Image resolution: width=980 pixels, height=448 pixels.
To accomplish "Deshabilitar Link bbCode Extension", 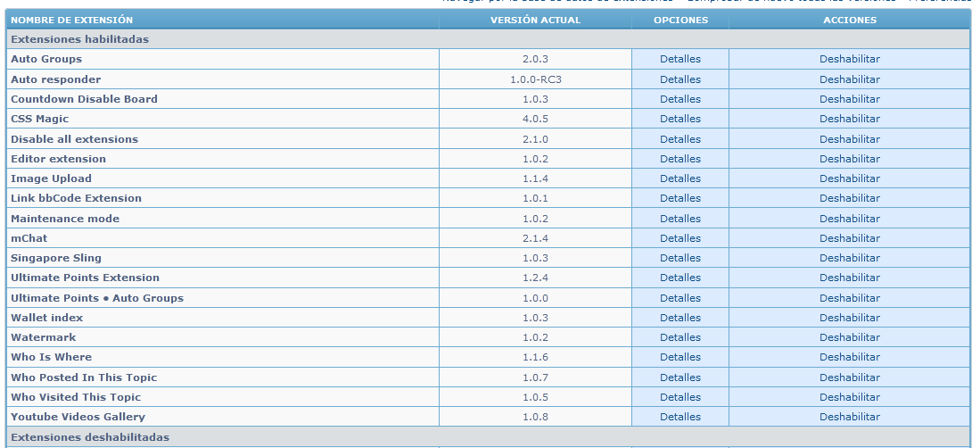I will pos(850,198).
